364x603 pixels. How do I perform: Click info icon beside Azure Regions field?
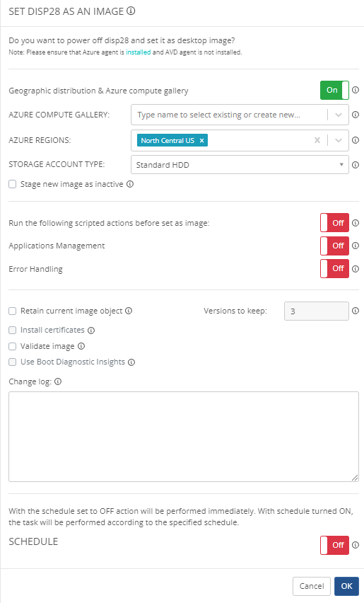(356, 140)
